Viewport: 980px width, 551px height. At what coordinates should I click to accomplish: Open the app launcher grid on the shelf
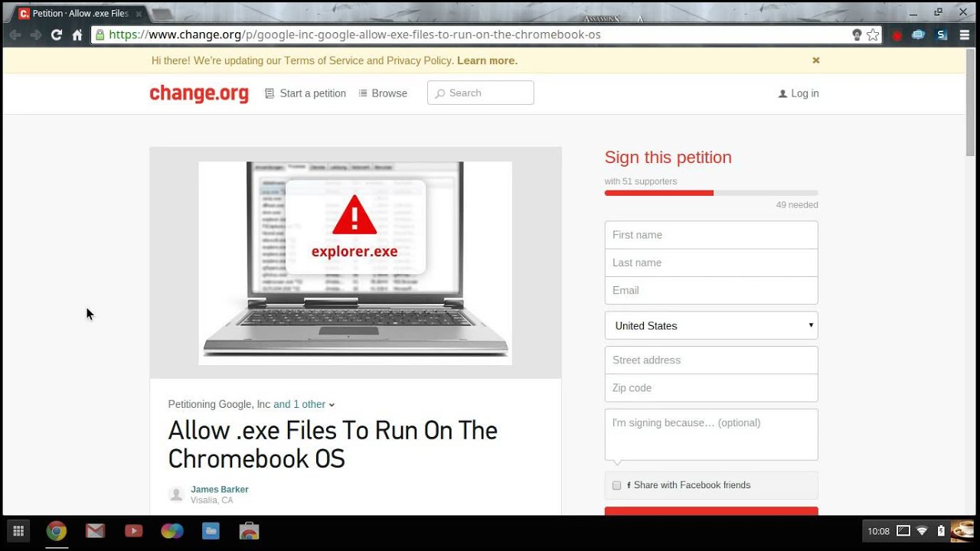pyautogui.click(x=18, y=530)
